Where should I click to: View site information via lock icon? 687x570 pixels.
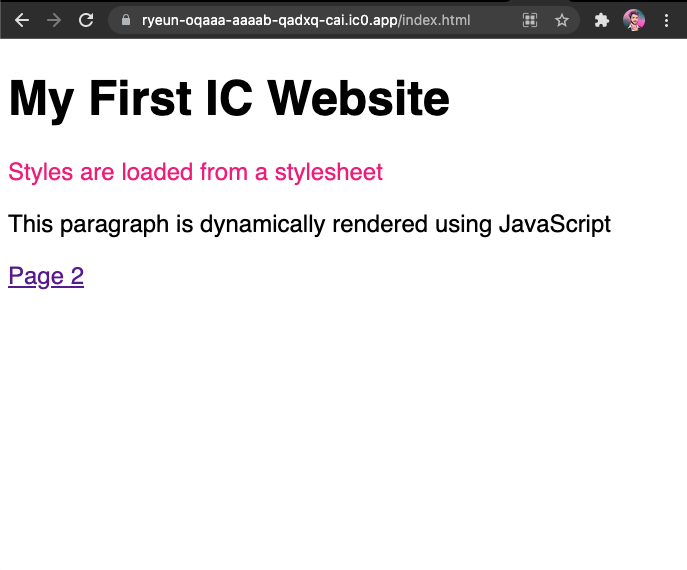125,20
